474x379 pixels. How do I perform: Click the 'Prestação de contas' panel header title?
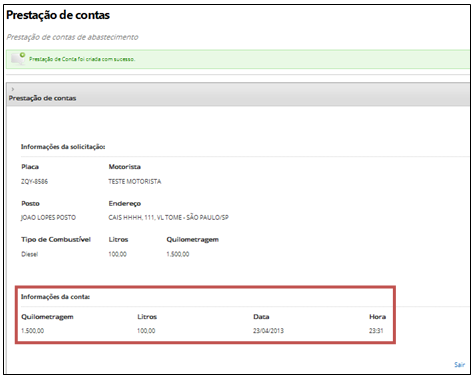click(42, 98)
